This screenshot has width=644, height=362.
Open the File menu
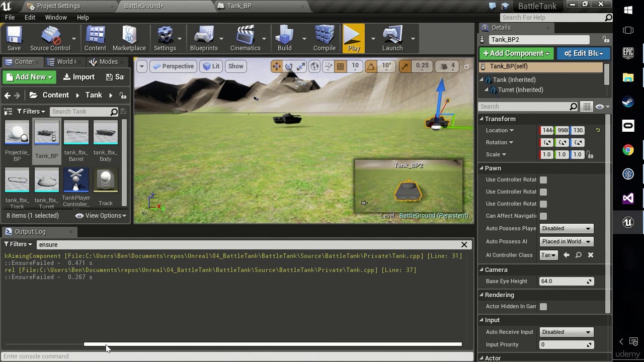tap(10, 18)
